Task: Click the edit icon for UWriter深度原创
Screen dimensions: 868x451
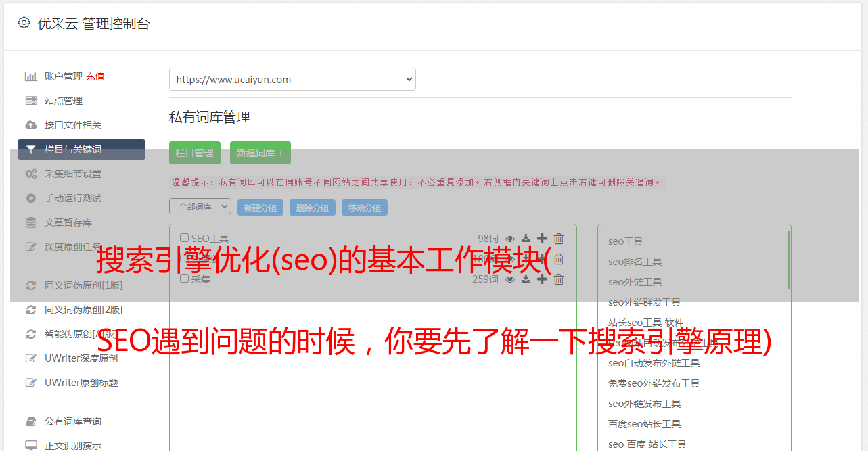Action: [31, 358]
